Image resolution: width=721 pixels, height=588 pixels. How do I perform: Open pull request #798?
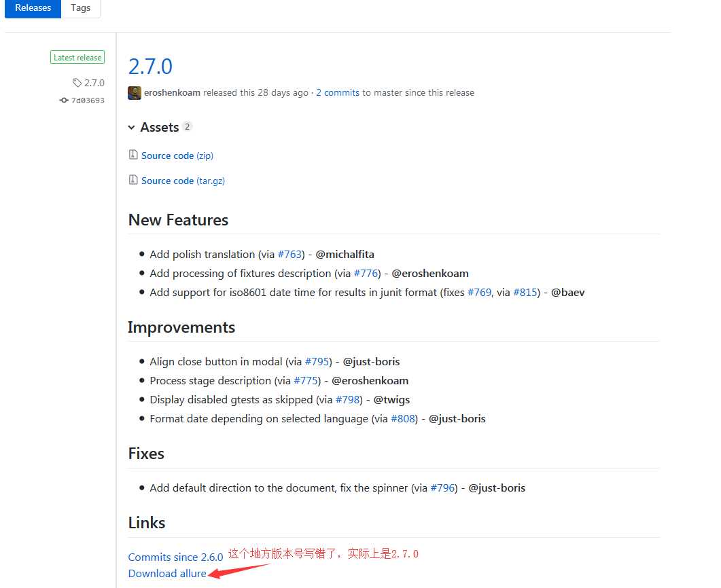348,400
